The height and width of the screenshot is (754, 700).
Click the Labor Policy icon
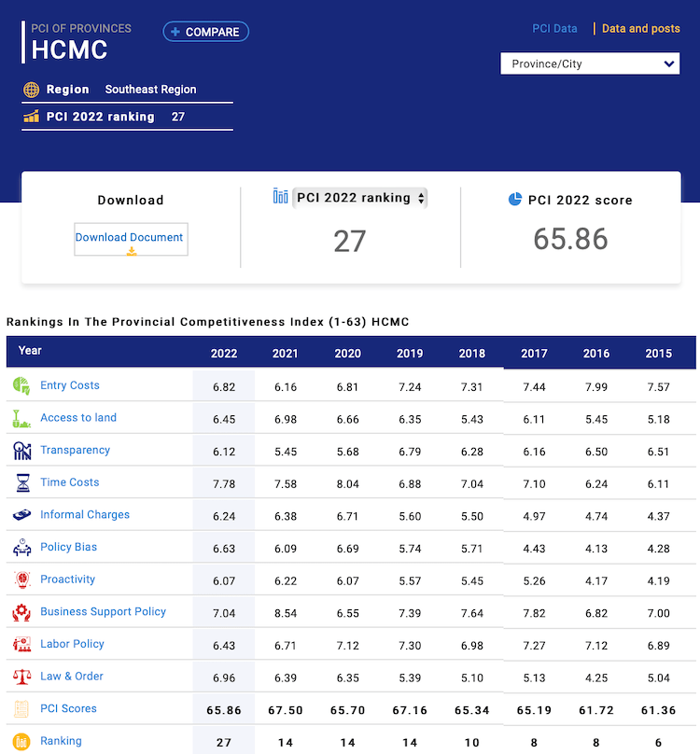click(x=21, y=645)
